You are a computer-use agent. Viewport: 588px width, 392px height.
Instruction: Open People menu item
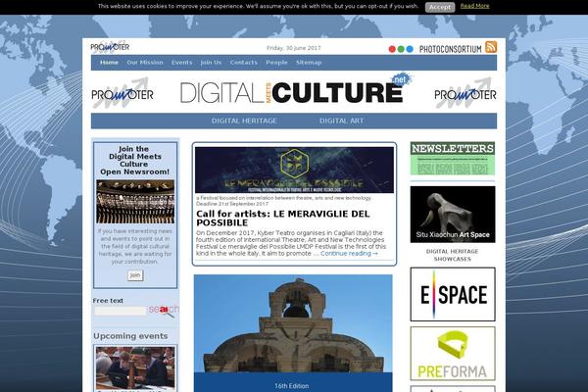tap(276, 63)
